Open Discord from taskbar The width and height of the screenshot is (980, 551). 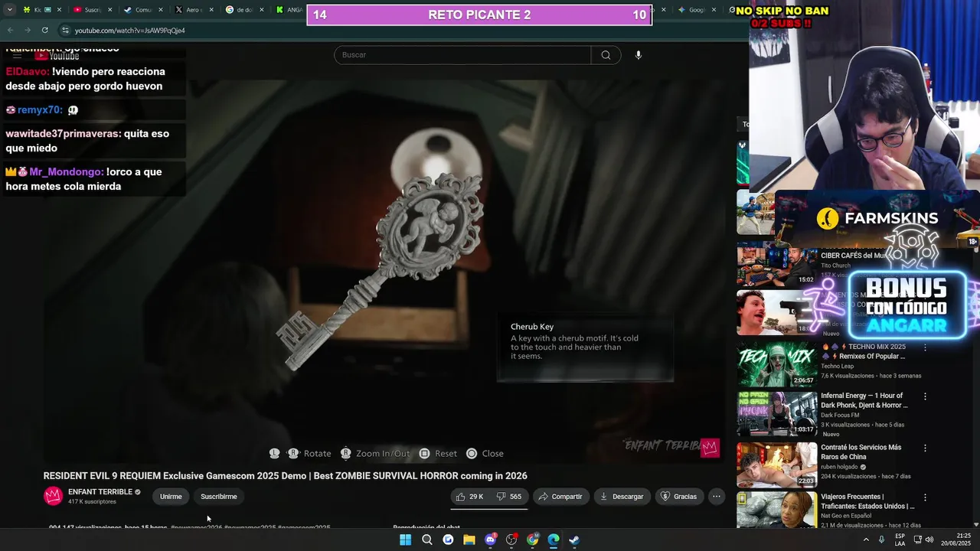pyautogui.click(x=491, y=540)
